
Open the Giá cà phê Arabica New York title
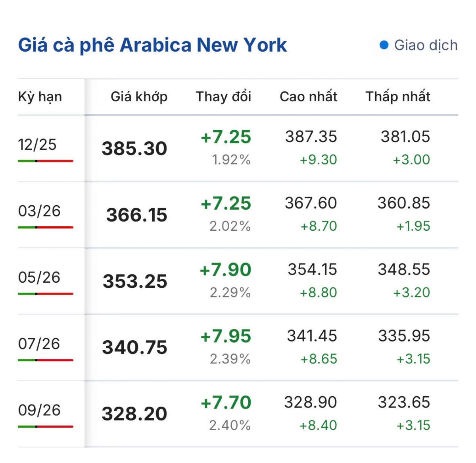152,45
